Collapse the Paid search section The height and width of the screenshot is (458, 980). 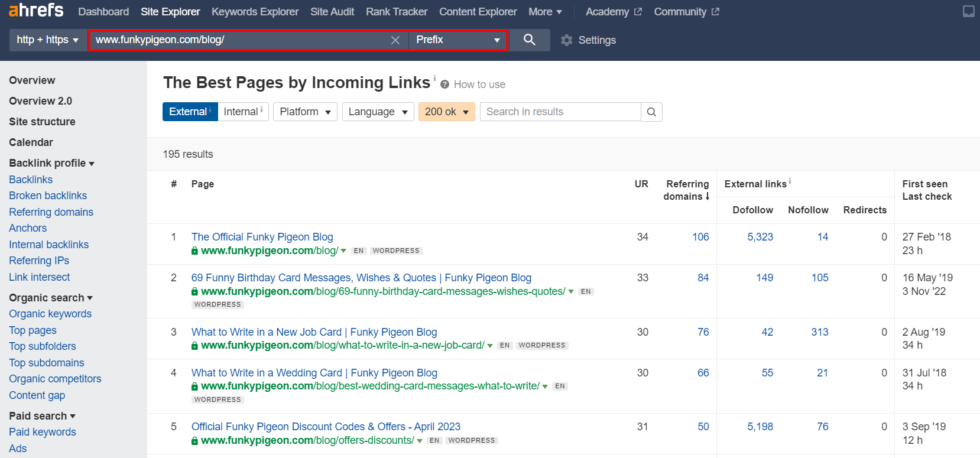point(42,416)
